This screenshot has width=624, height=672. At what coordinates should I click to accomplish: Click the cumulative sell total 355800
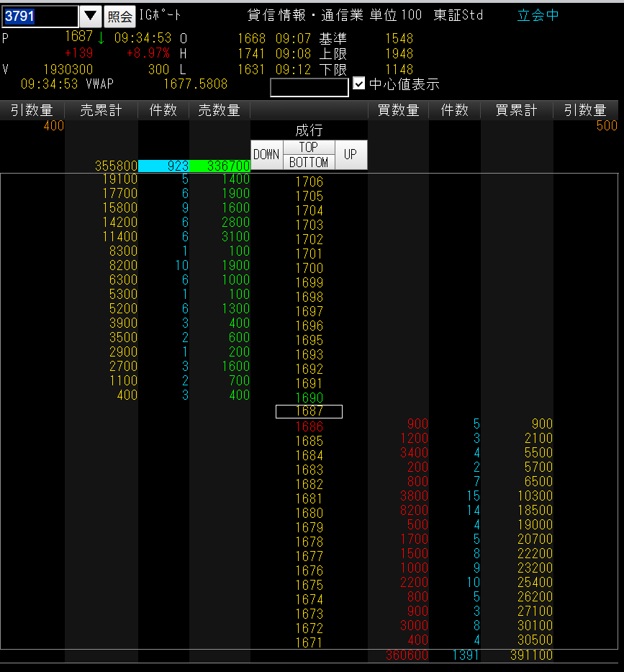click(x=116, y=166)
